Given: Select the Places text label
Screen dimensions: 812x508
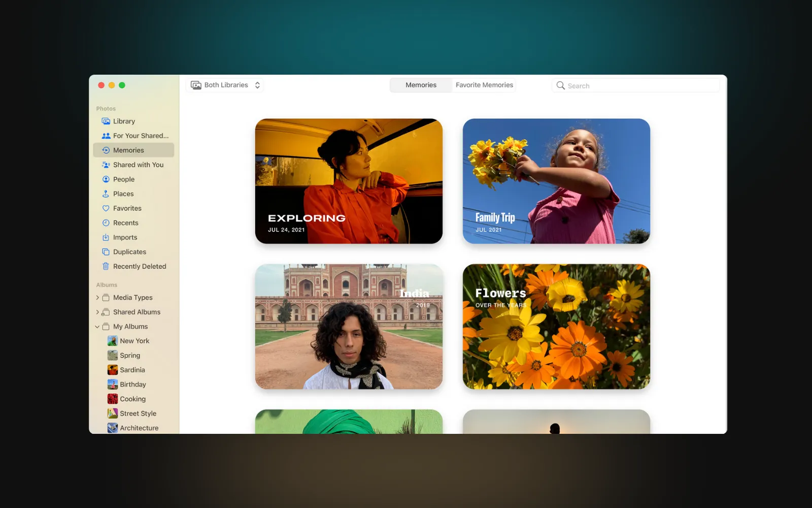Looking at the screenshot, I should pyautogui.click(x=123, y=194).
